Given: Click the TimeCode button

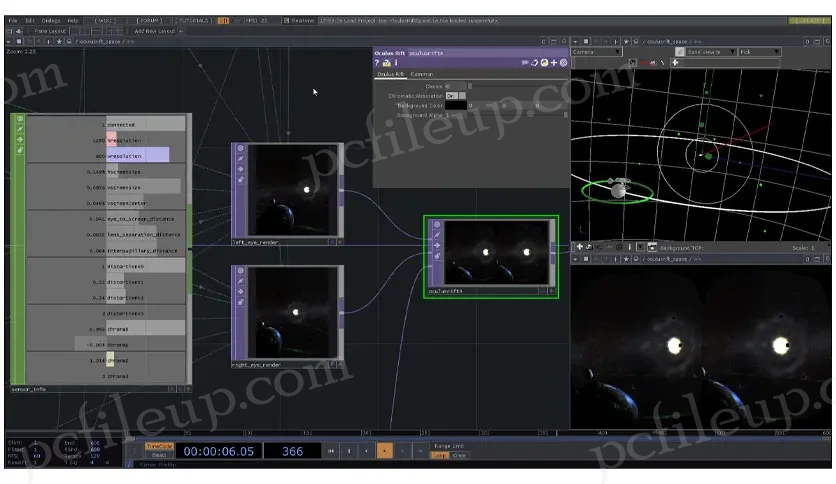Looking at the screenshot, I should point(159,446).
